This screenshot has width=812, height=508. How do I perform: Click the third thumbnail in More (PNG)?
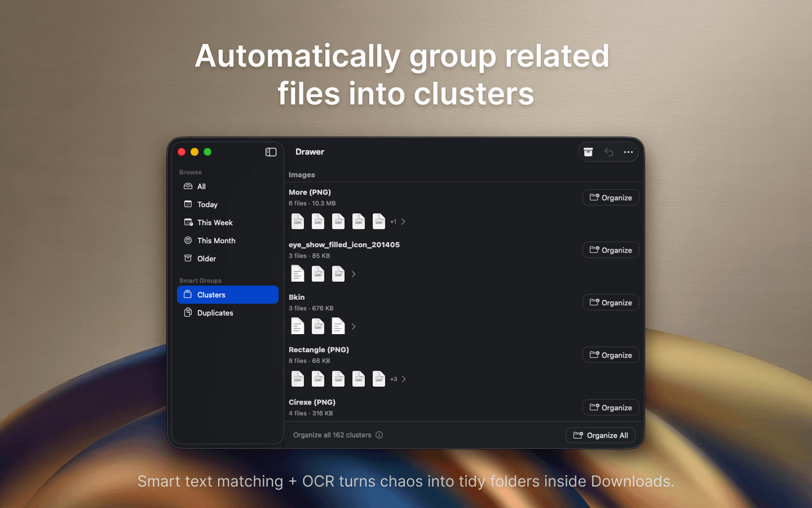[338, 221]
